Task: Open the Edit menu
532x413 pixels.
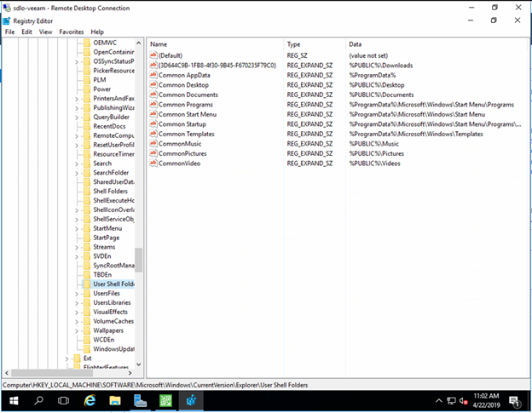Action: coord(26,32)
